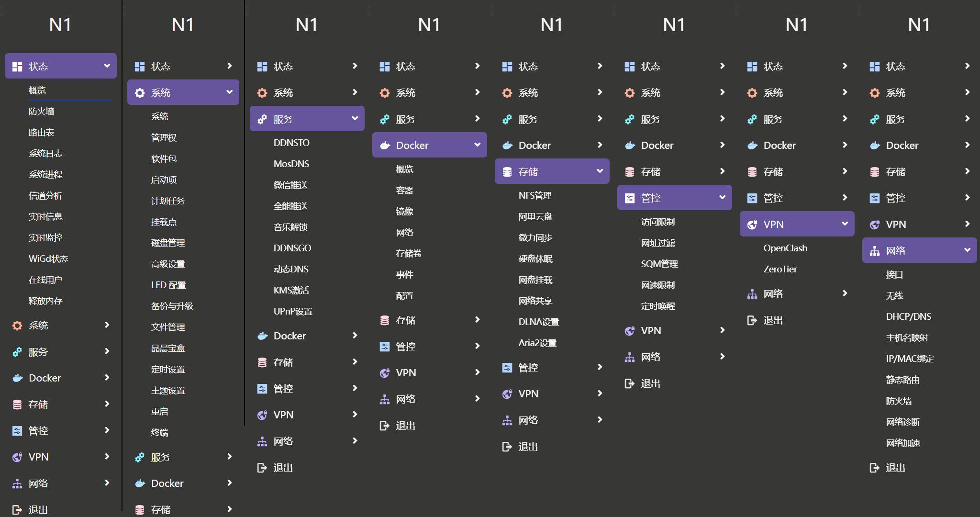
Task: Click the 网络 icon below ZeroTier
Action: (x=752, y=294)
